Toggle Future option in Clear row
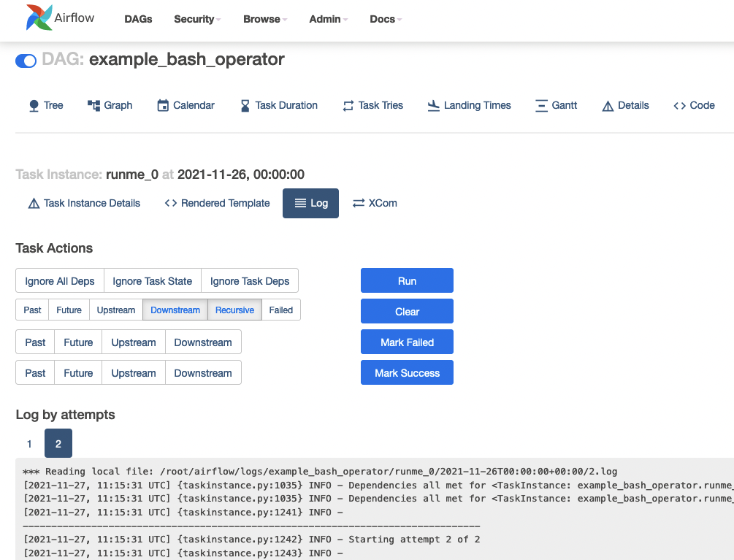The image size is (734, 560). [69, 310]
